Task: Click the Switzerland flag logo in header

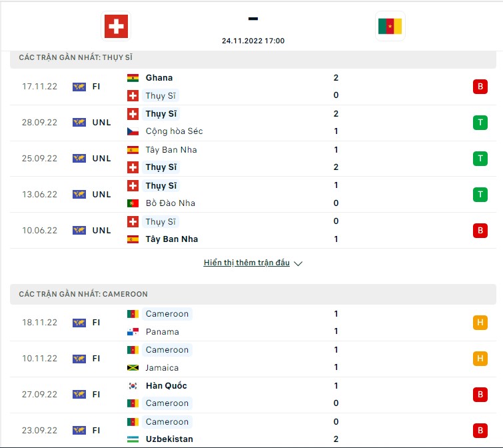Action: (x=116, y=26)
